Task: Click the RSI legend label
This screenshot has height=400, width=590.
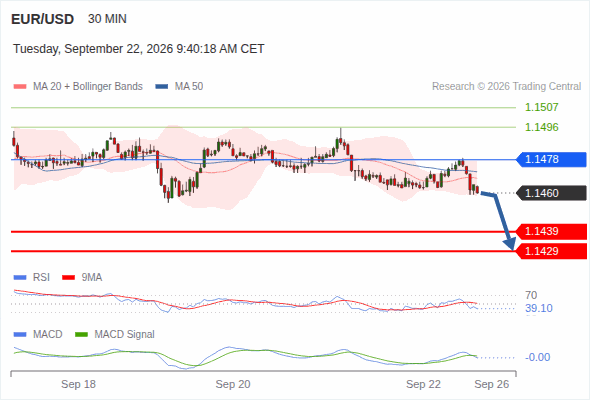Action: 41,278
